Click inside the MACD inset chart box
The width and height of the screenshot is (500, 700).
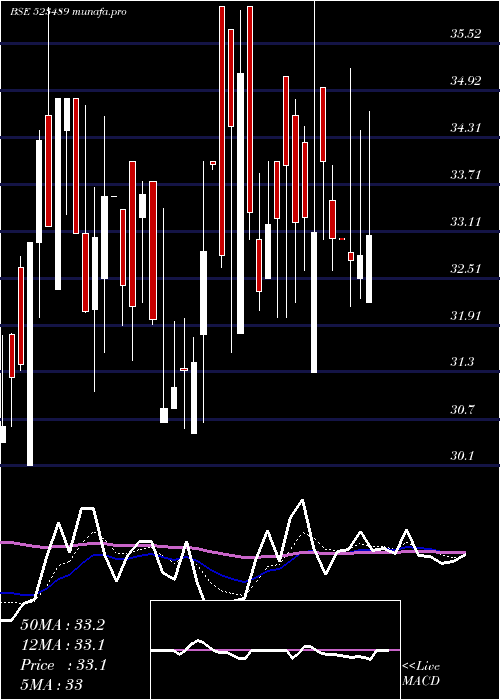point(275,650)
